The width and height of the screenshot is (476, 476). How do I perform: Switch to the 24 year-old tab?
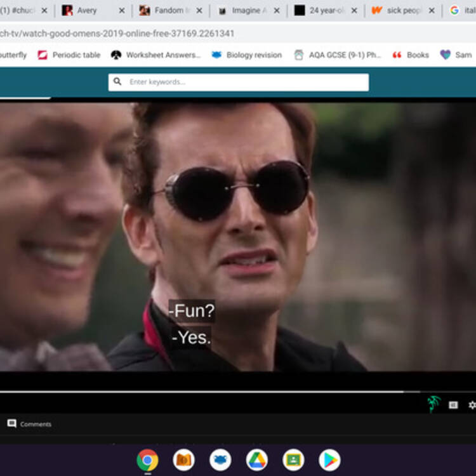point(325,11)
